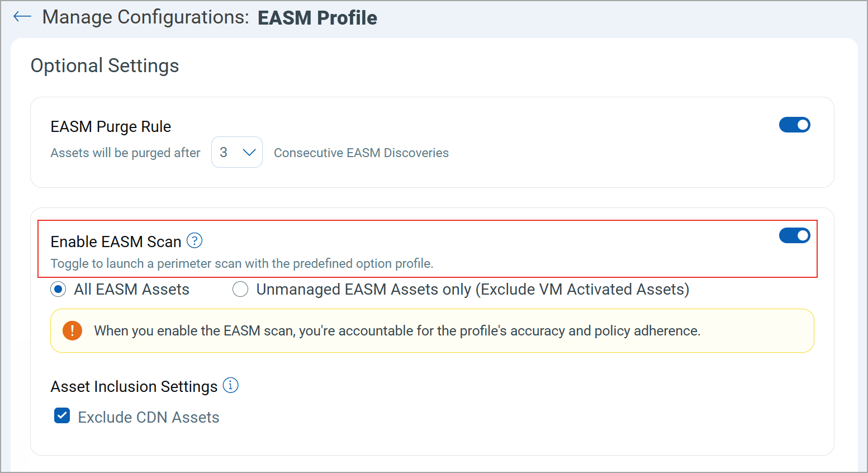The width and height of the screenshot is (868, 473).
Task: Click the Asset Inclusion Settings heading
Action: (134, 386)
